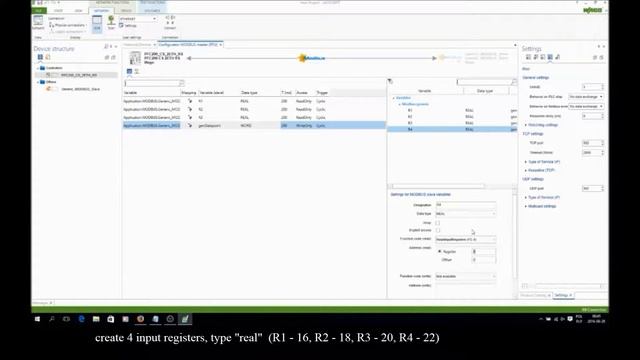The width and height of the screenshot is (640, 360).
Task: Collapse the Variables node in slave list
Action: point(394,98)
